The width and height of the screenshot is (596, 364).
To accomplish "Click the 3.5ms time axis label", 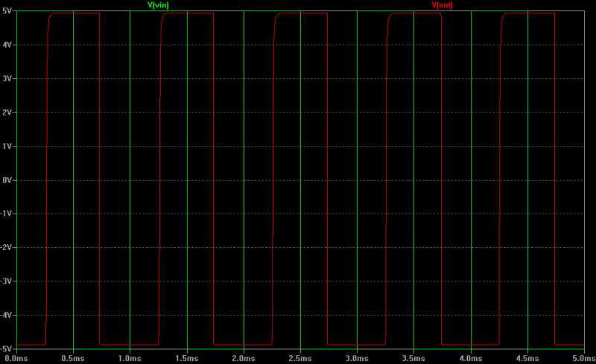I will (413, 358).
